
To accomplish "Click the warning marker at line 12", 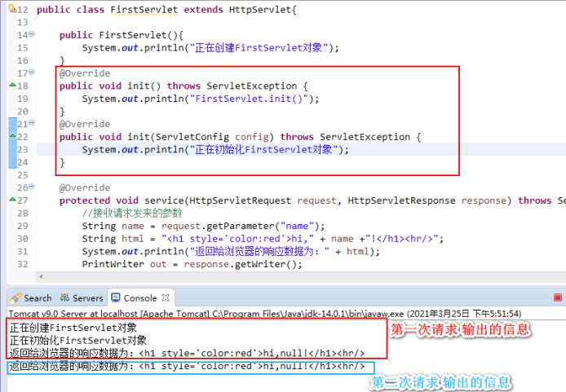I will pos(12,8).
